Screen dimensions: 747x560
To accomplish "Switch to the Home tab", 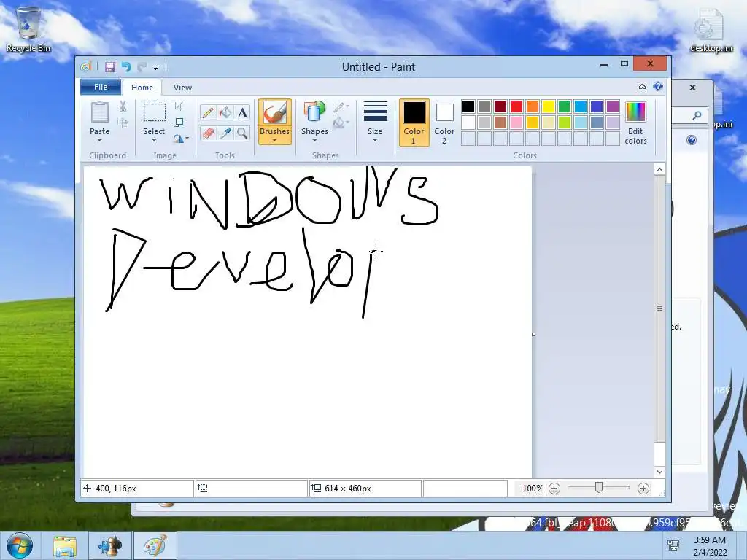I will (142, 87).
